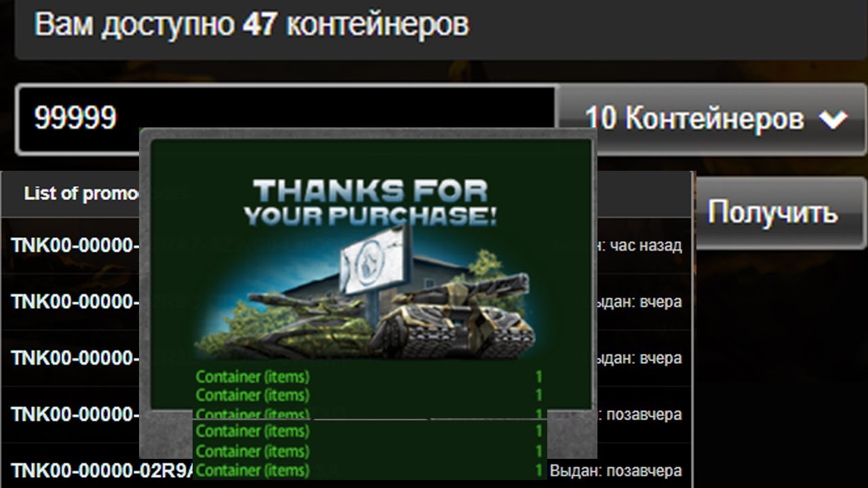
Task: Click the Выдан: позавчера status on the last row
Action: click(x=616, y=470)
